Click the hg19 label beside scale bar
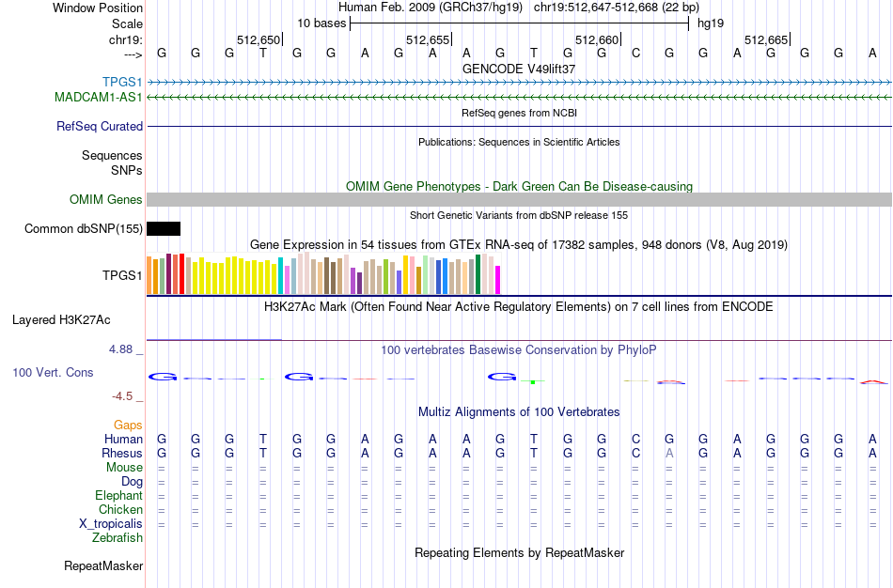 (x=711, y=23)
